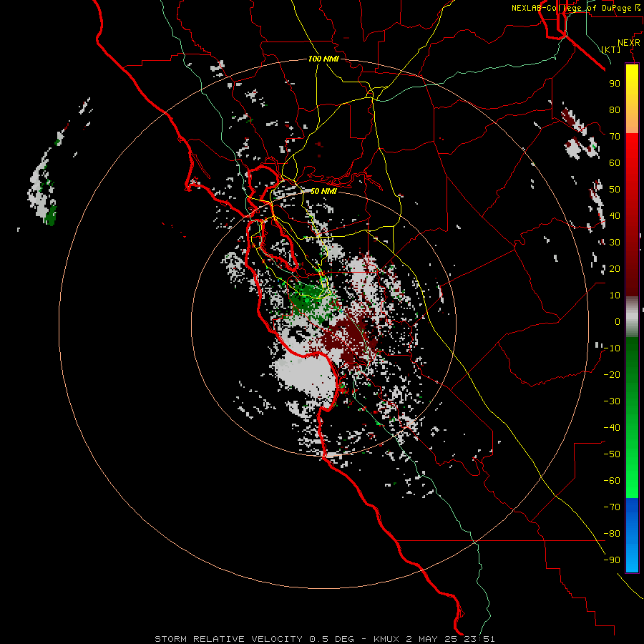Click the 30 value on velocity scale
Viewport: 644px width, 644px height.
pos(615,243)
